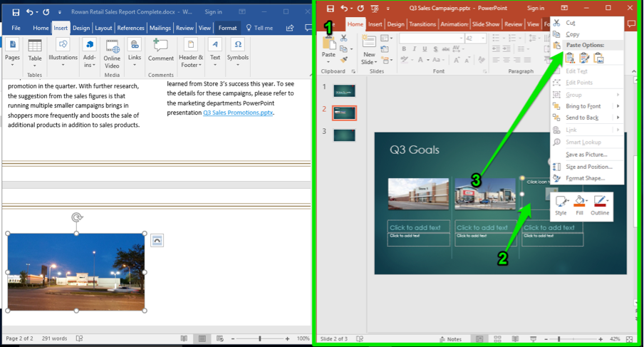Switch to Slide Sorter view
This screenshot has height=347, width=644.
pos(497,339)
